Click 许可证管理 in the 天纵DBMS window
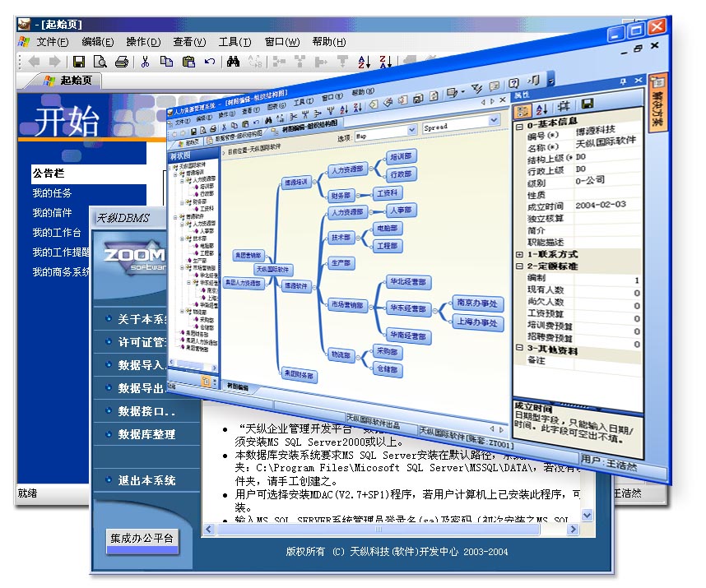706x588 pixels. (x=142, y=342)
